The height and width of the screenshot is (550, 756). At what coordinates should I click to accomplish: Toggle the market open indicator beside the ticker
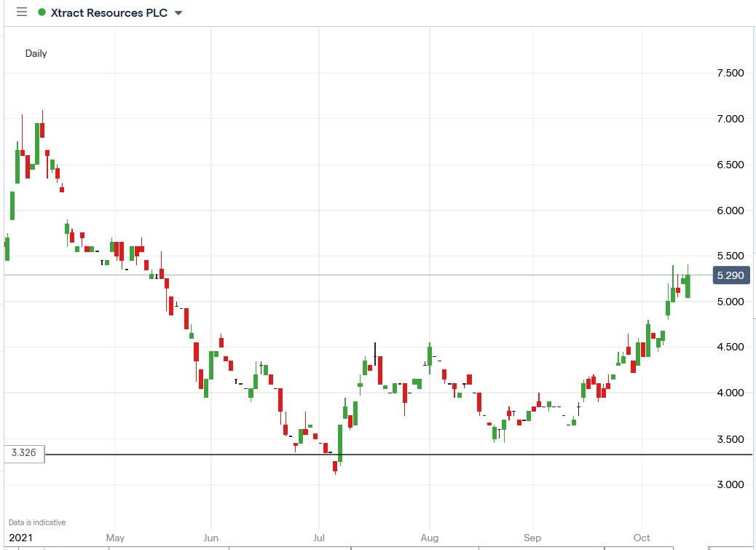pos(42,12)
